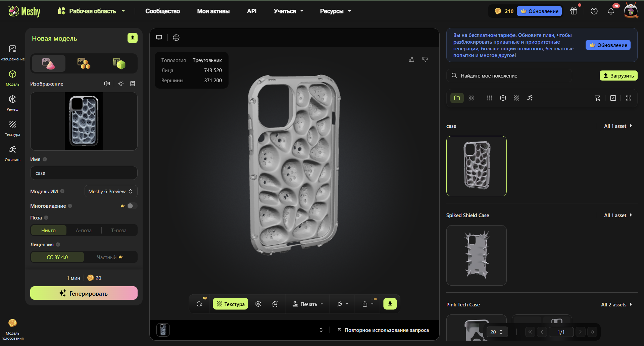Image resolution: width=644 pixels, height=346 pixels.
Task: Select the image-to-3D tab with picture icon
Action: (49, 63)
